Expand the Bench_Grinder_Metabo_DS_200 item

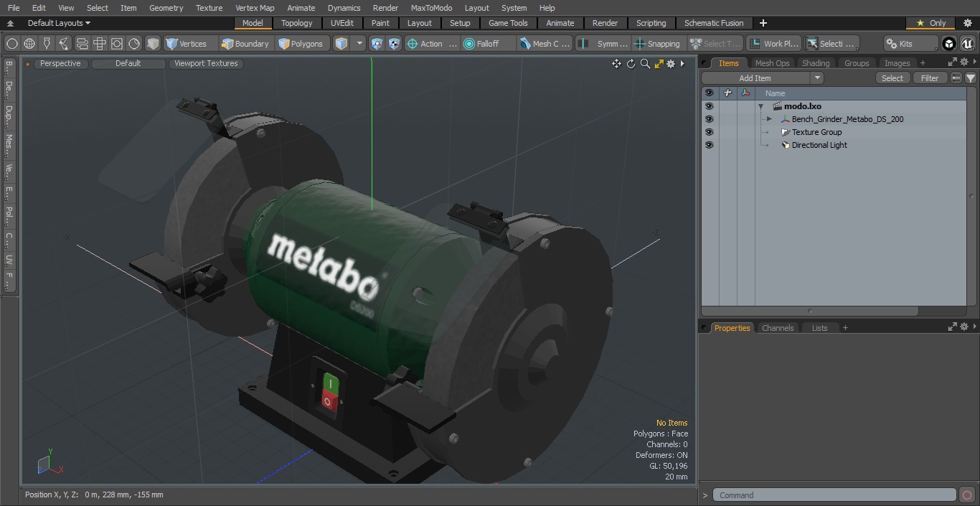769,119
